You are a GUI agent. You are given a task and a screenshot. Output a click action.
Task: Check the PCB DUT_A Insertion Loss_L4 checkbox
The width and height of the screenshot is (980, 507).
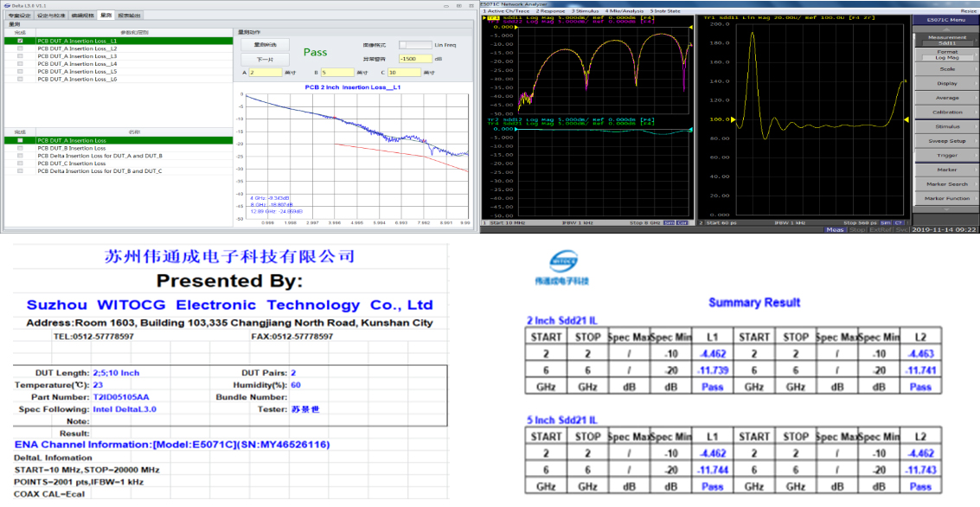[x=20, y=64]
